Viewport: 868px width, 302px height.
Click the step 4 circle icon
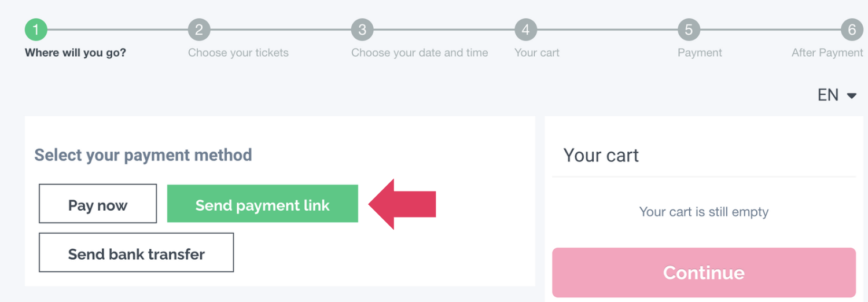click(x=525, y=30)
